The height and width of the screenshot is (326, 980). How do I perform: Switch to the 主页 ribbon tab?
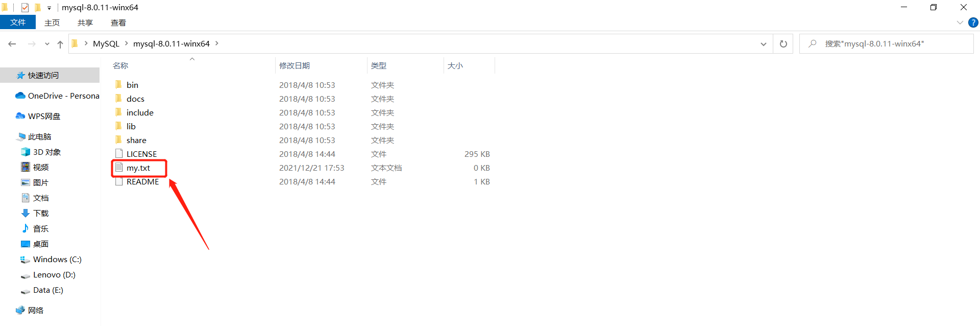[x=52, y=22]
